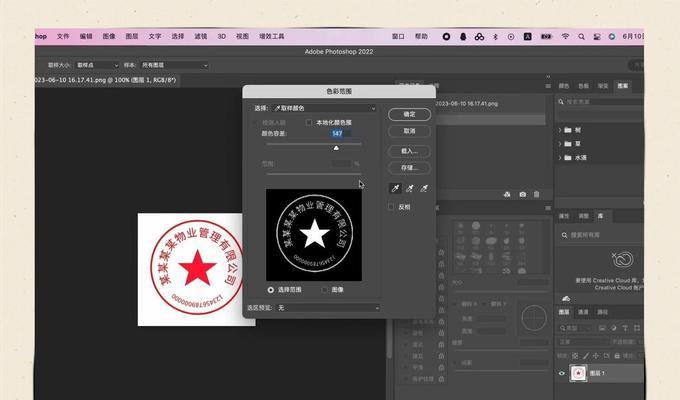Click the Bluetooth icon in the menu bar
This screenshot has width=680, height=400.
(x=495, y=37)
